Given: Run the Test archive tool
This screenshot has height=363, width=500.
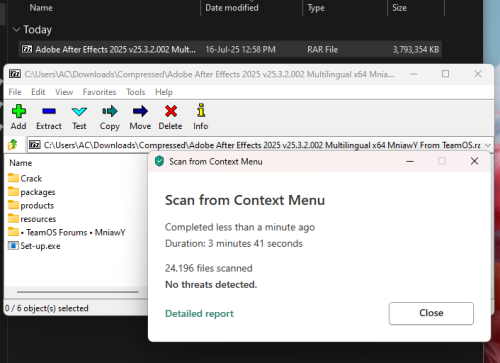Looking at the screenshot, I should tap(79, 111).
